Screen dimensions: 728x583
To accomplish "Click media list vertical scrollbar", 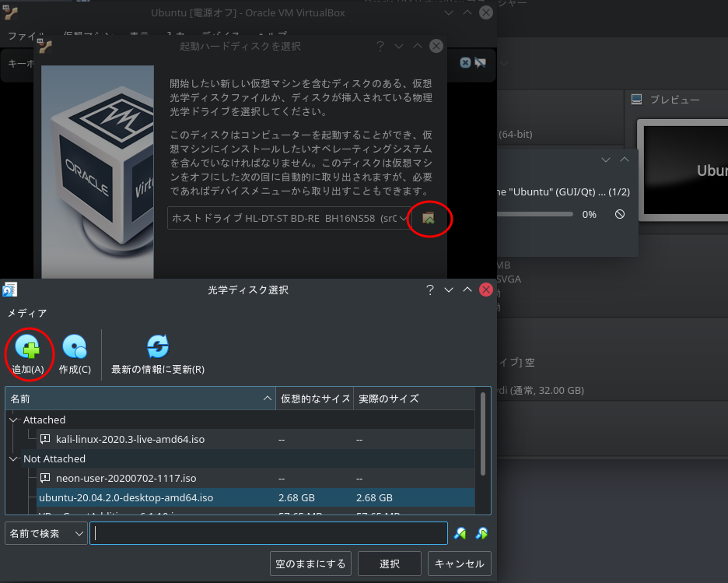I will [483, 434].
